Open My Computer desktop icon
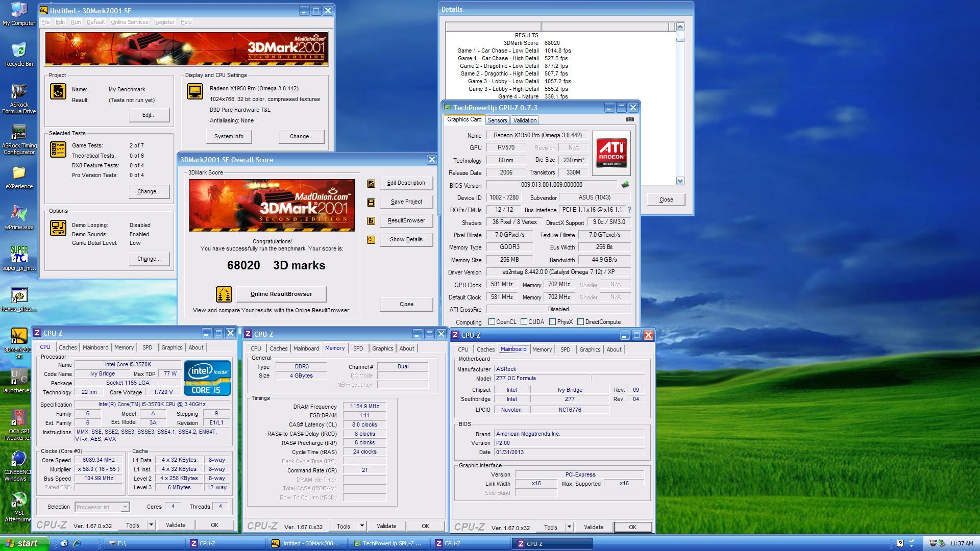Image resolution: width=980 pixels, height=551 pixels. tap(19, 14)
